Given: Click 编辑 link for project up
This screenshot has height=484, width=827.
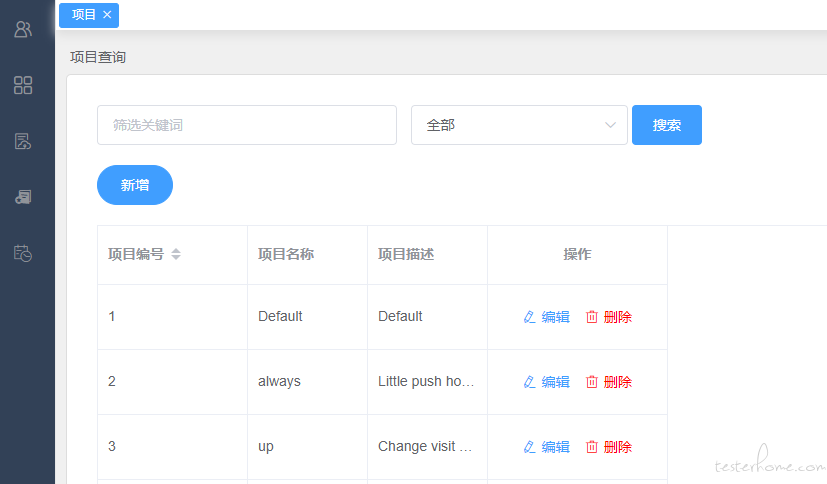Looking at the screenshot, I should pos(555,447).
